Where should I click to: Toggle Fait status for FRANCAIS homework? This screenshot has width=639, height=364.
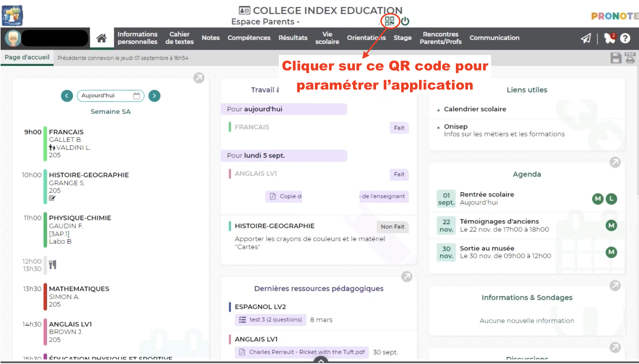pos(399,128)
